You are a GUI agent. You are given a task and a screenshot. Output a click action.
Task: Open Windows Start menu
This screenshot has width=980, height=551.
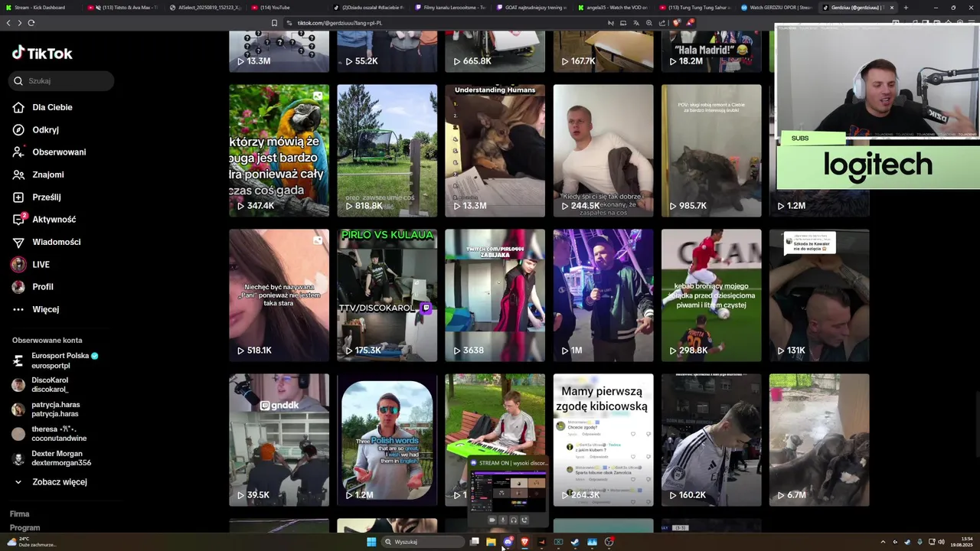[x=371, y=542]
